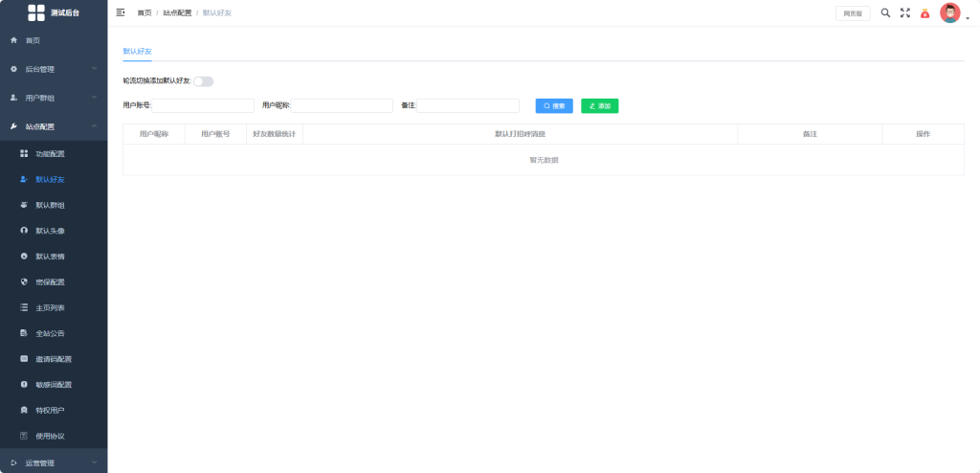
Task: Open 默认表情 via its smiley icon
Action: tap(24, 256)
